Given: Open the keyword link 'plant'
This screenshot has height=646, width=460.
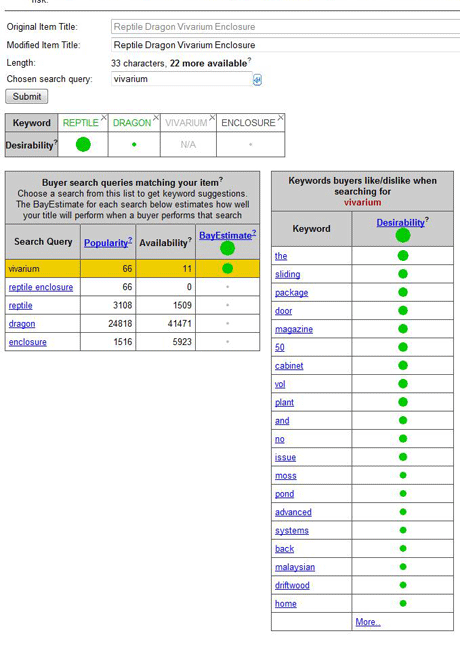Looking at the screenshot, I should (285, 402).
